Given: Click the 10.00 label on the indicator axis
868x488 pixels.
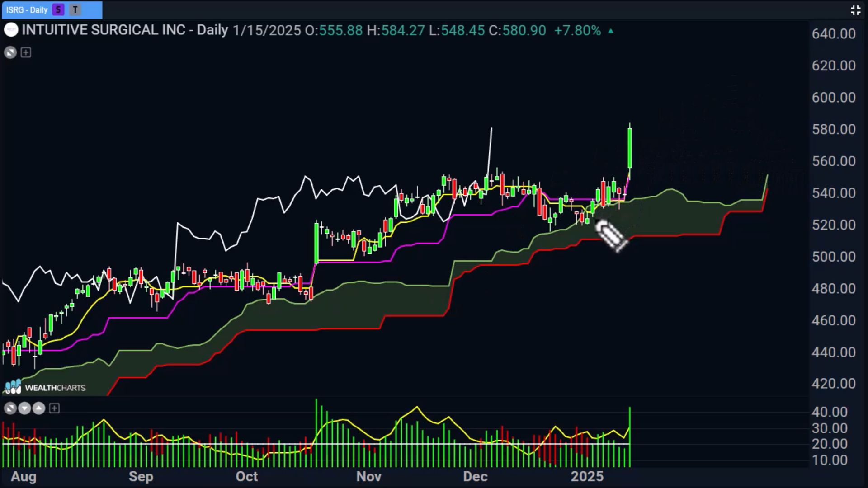Looking at the screenshot, I should pyautogui.click(x=830, y=460).
